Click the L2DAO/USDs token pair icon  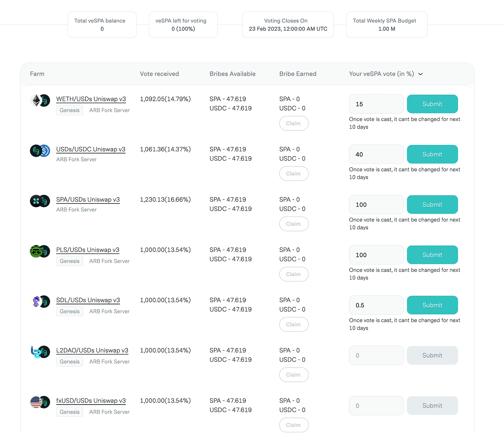tap(40, 352)
